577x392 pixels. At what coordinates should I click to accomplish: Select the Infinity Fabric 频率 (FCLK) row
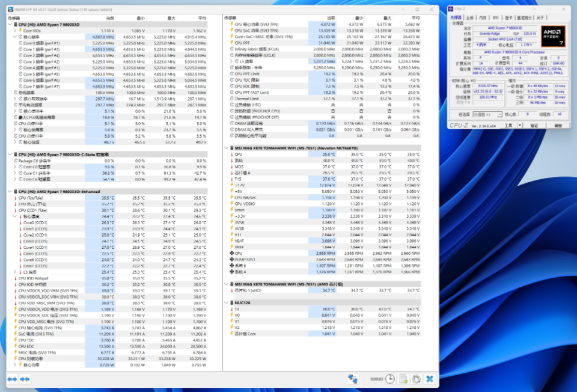click(x=325, y=49)
